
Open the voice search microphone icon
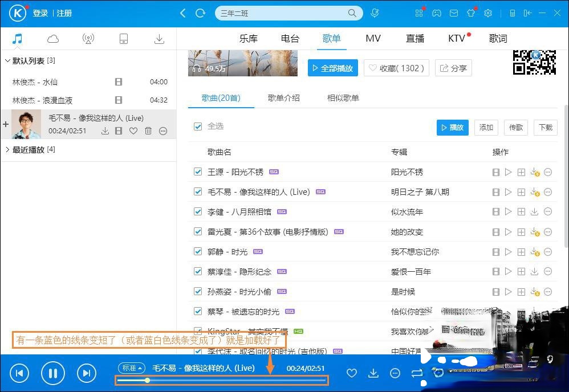pos(375,13)
